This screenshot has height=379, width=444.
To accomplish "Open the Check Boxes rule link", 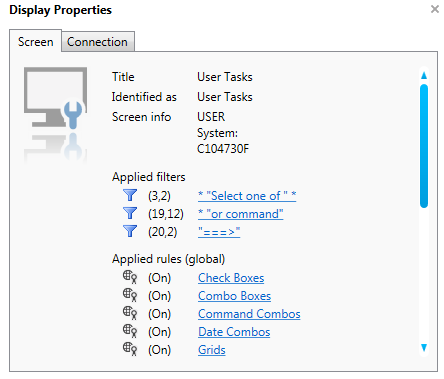I will pyautogui.click(x=231, y=278).
